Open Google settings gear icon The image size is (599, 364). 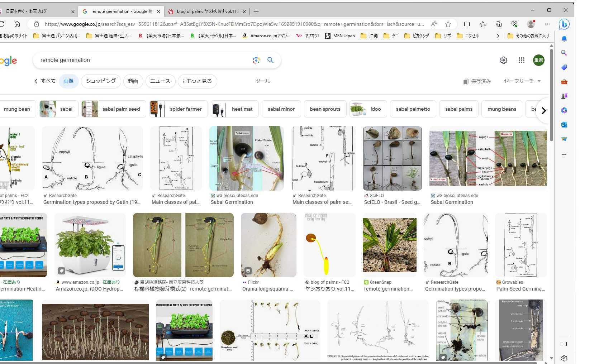coord(504,60)
